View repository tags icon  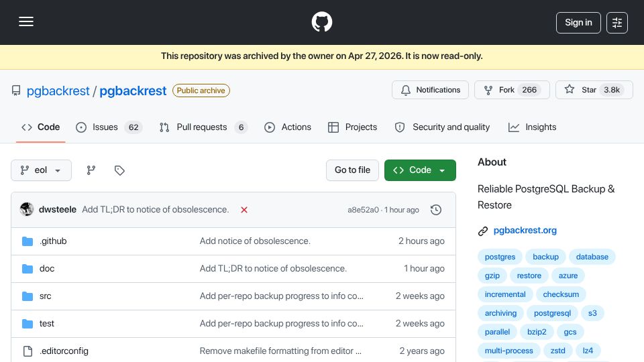click(x=119, y=170)
